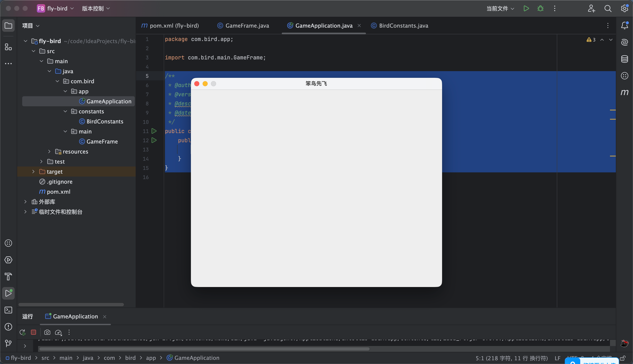Expand the test folder
Viewport: 633px width, 364px height.
coord(41,161)
